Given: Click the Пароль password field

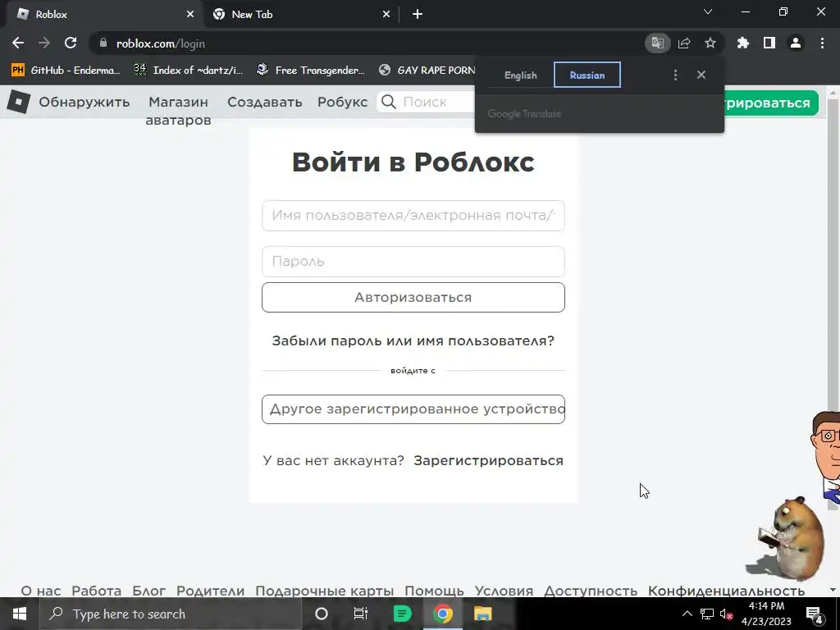Looking at the screenshot, I should [413, 262].
